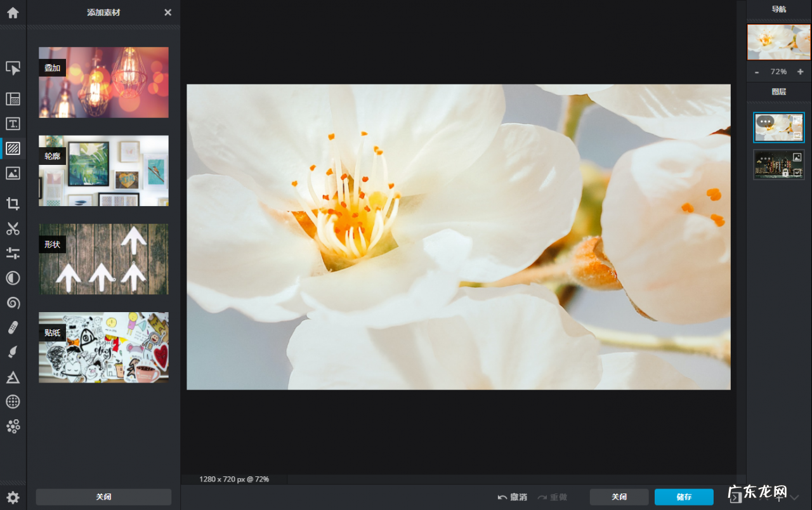Open the Add Text tool
The width and height of the screenshot is (812, 510).
pyautogui.click(x=13, y=124)
